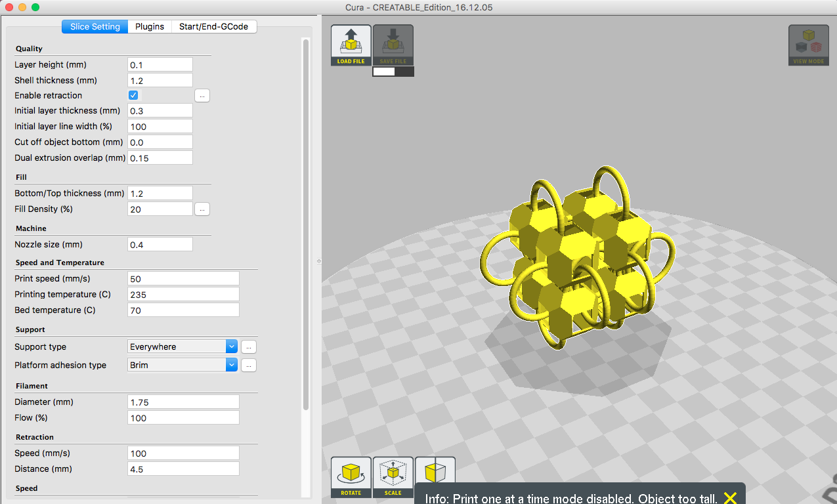Image resolution: width=837 pixels, height=504 pixels.
Task: Select the Rotate tool
Action: pos(351,477)
